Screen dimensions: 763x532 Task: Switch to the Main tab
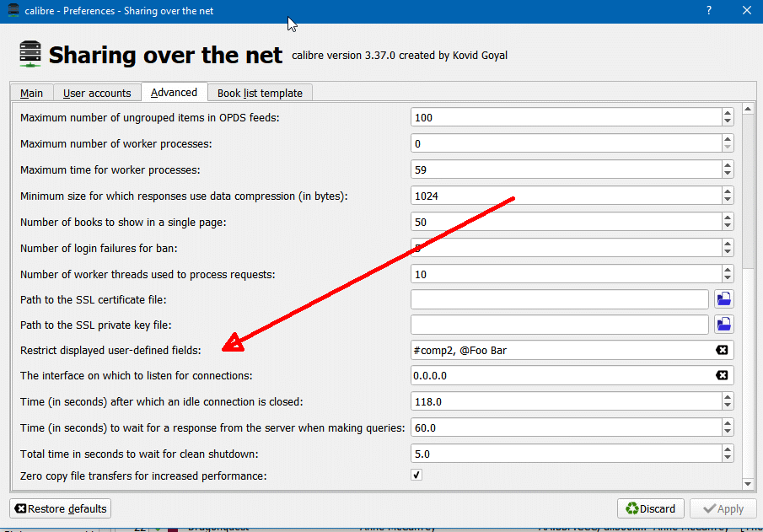(32, 93)
